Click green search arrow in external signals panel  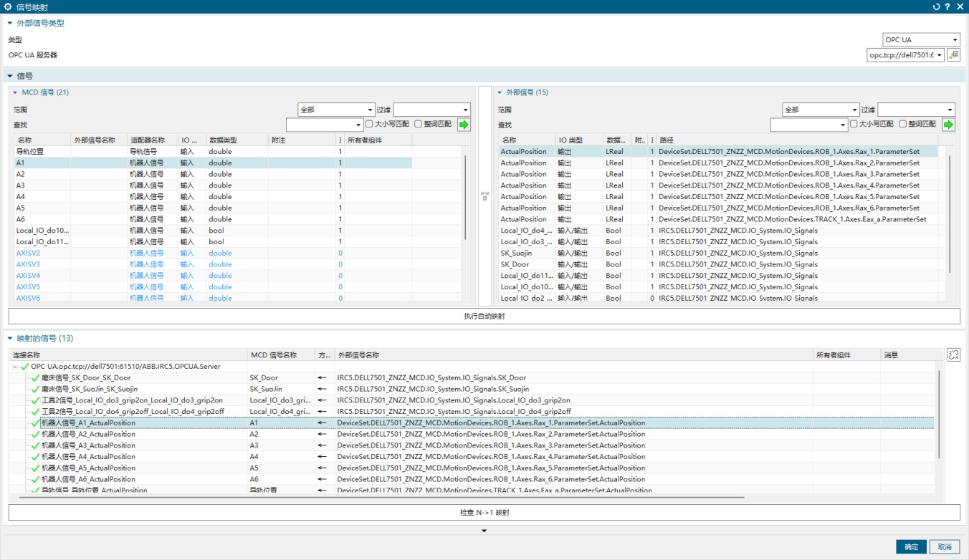point(949,125)
